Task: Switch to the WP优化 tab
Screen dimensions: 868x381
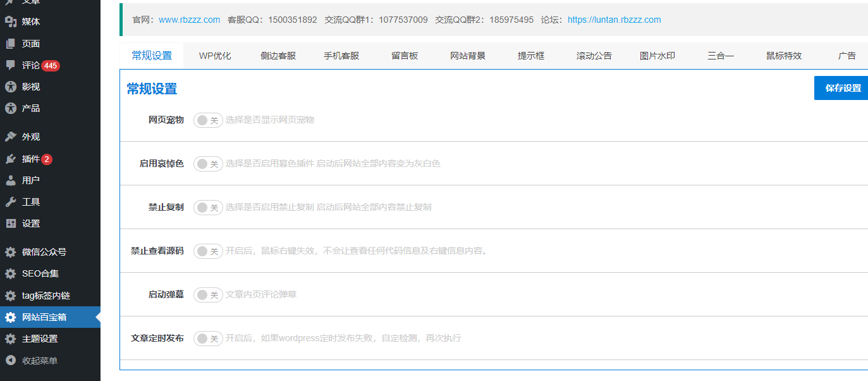Action: (x=215, y=56)
